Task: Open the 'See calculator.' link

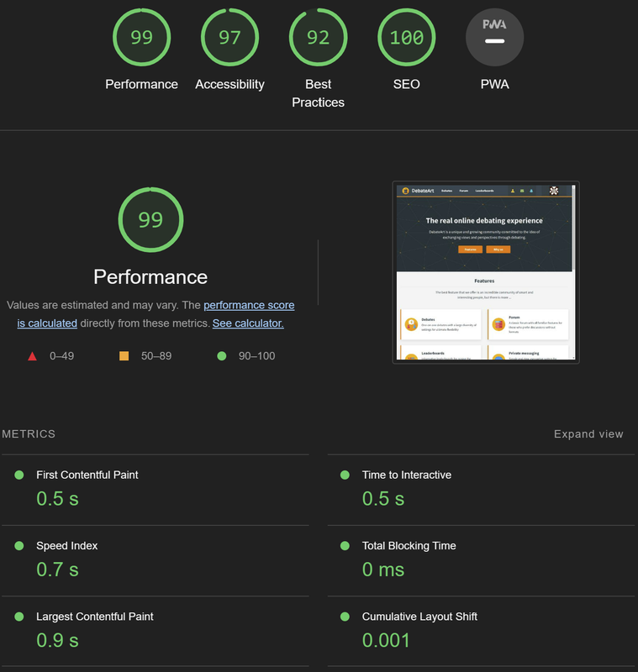Action: 248,323
